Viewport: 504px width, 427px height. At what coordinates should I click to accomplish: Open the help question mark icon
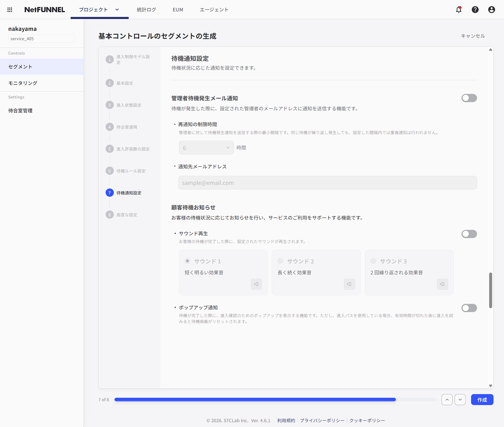pos(475,10)
